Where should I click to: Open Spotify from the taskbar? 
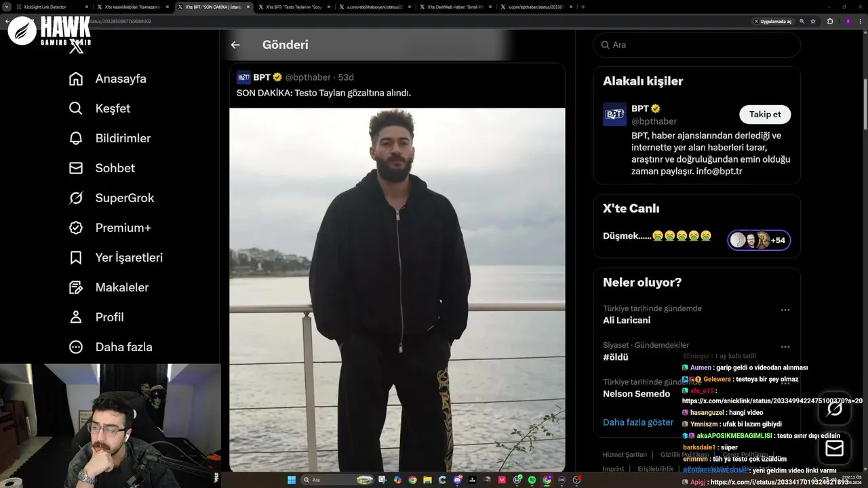click(x=532, y=480)
